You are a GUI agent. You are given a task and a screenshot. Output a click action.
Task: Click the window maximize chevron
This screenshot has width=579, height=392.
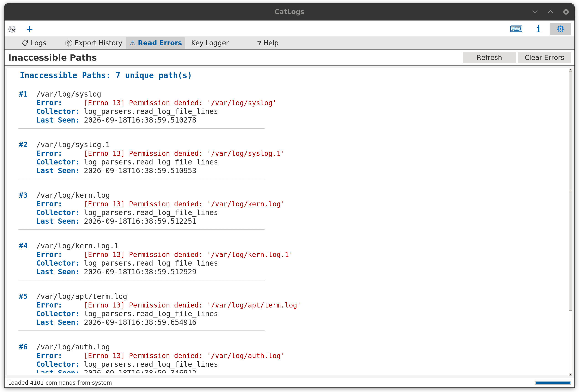point(550,12)
